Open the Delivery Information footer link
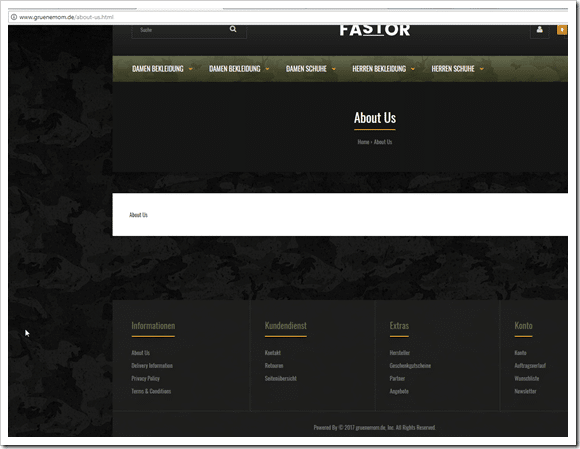This screenshot has height=449, width=580. tap(152, 366)
